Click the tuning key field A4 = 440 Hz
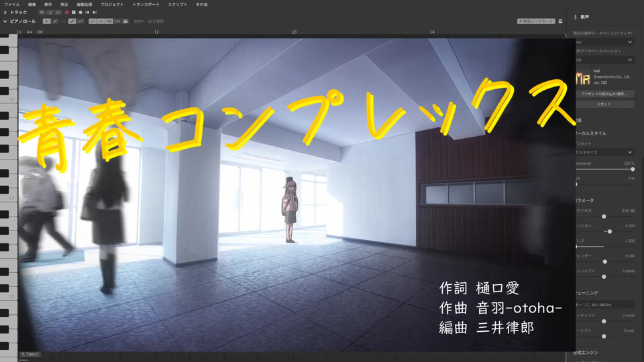644x362 pixels. click(604, 304)
